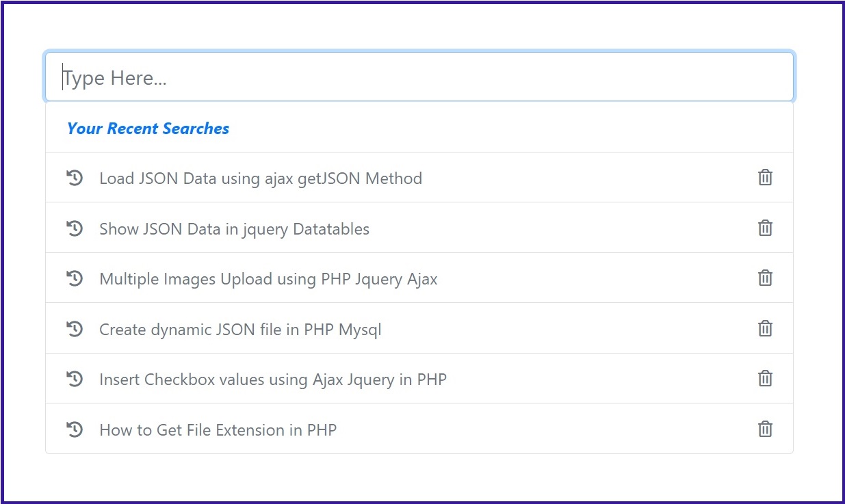
Task: Click the Type Here search input field
Action: pyautogui.click(x=419, y=77)
